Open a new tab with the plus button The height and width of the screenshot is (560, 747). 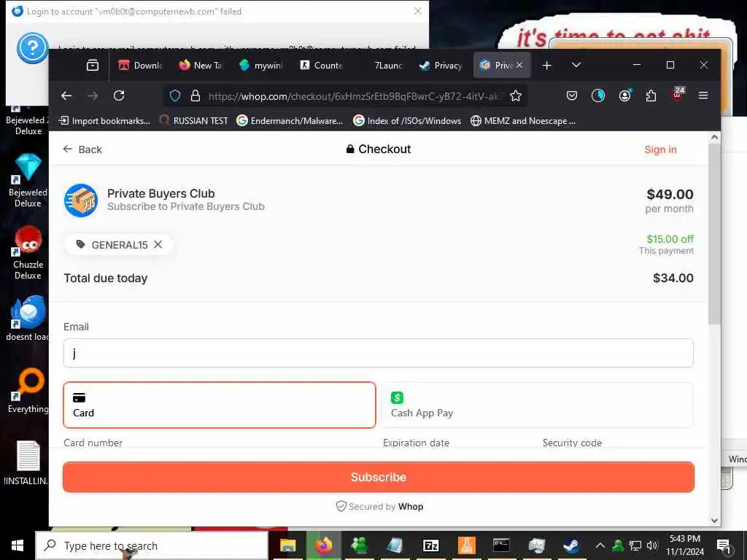tap(547, 65)
